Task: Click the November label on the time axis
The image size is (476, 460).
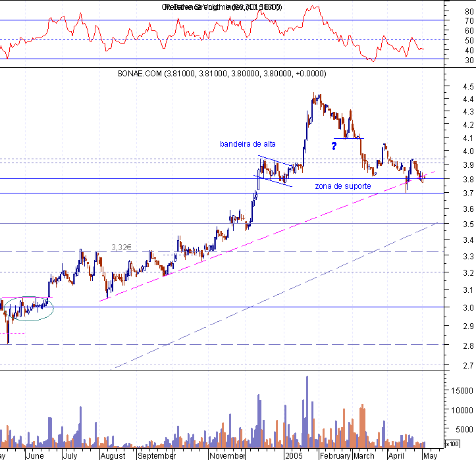Action: (x=227, y=456)
